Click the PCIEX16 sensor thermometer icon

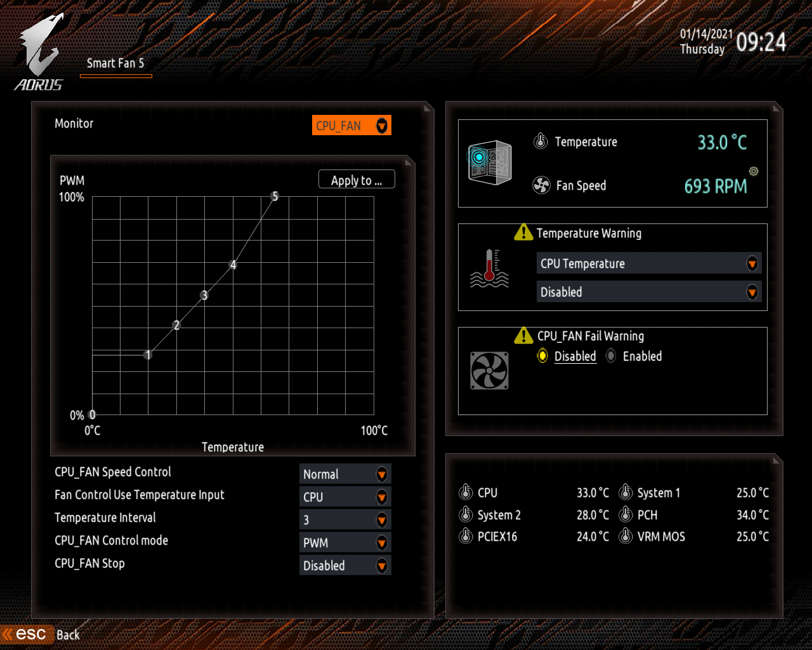click(466, 536)
